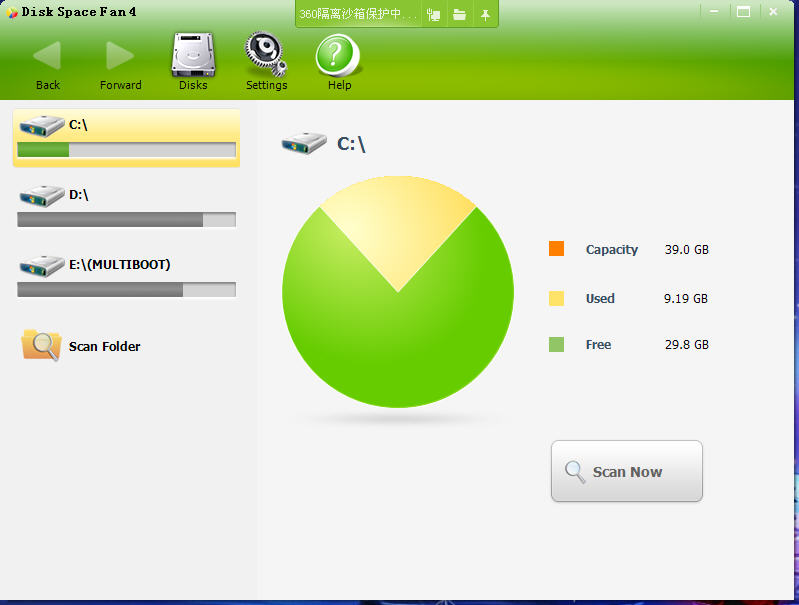Screen dimensions: 799x605
Task: Click the Forward arrow icon
Action: [120, 56]
